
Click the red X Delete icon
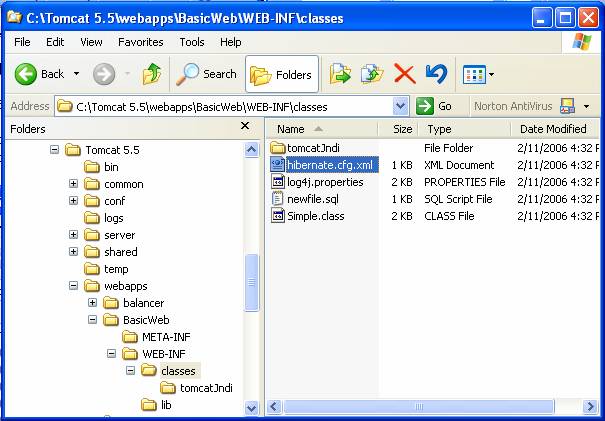click(404, 74)
